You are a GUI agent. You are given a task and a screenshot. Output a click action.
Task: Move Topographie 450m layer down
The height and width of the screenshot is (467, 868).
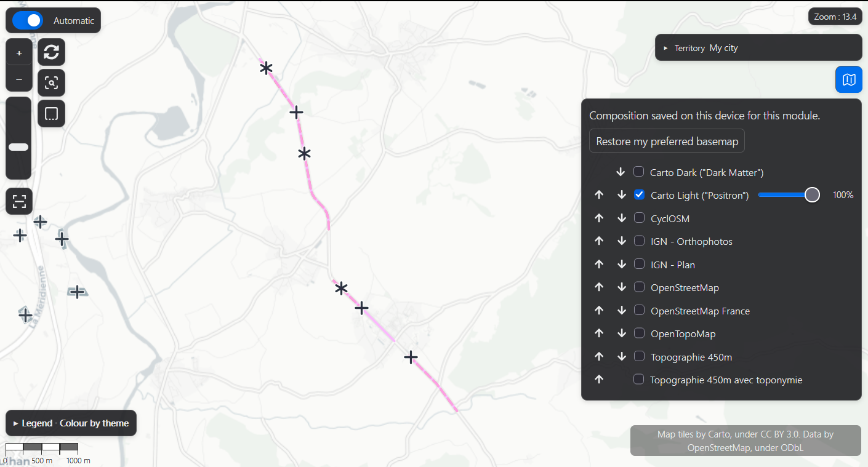point(622,357)
